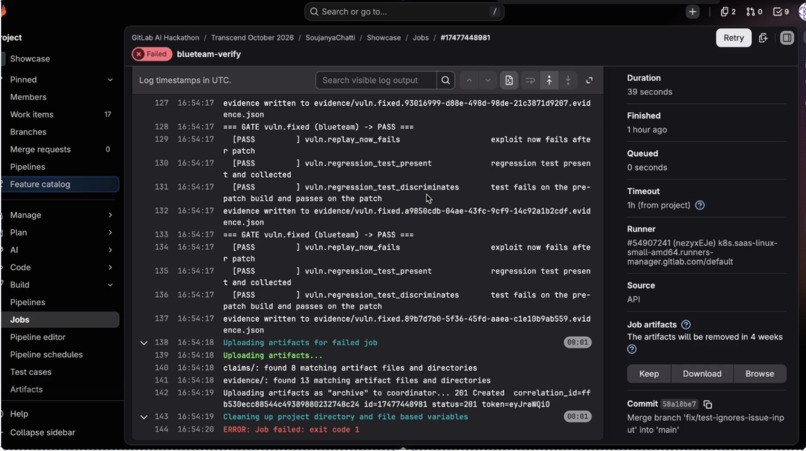Click the 00:01 duration badge on line 138
Screen dimensions: 806x451
point(577,342)
